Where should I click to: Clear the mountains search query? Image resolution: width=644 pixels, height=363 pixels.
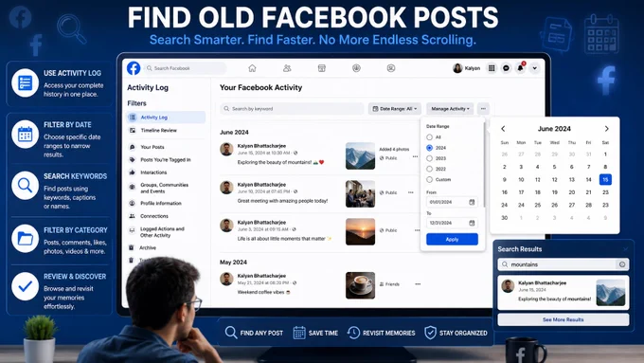(622, 264)
